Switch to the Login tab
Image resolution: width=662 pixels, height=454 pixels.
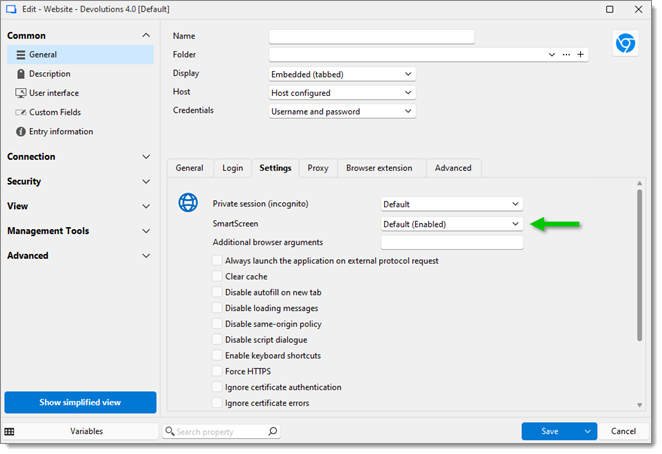(233, 168)
